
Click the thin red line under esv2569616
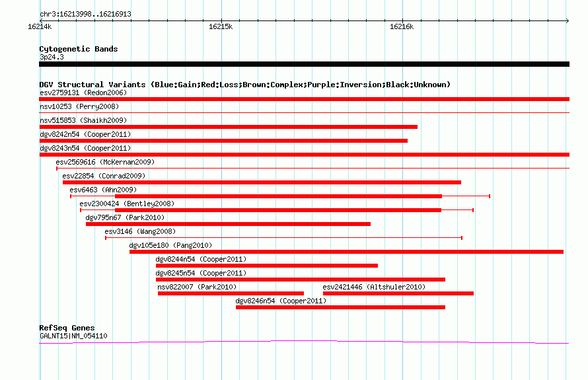click(x=312, y=168)
